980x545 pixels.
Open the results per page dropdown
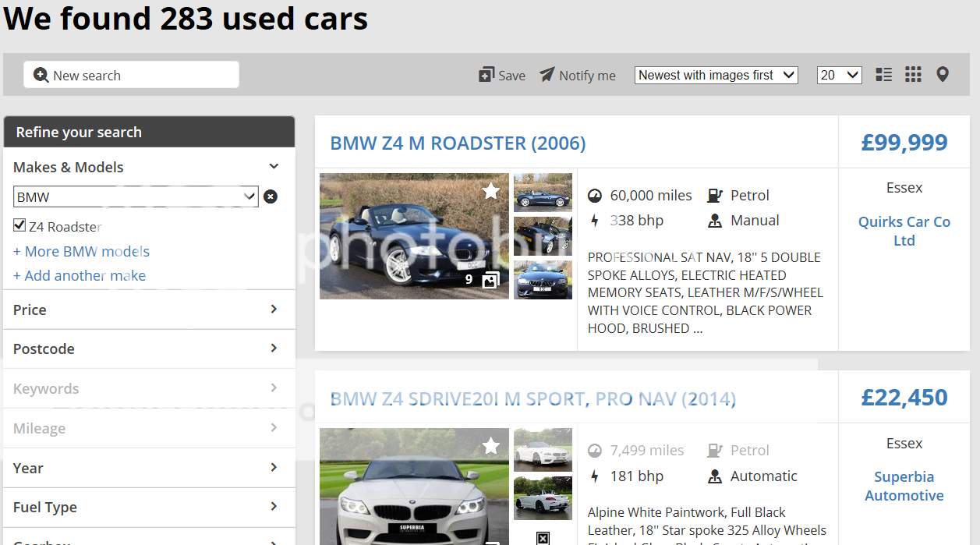pos(839,75)
